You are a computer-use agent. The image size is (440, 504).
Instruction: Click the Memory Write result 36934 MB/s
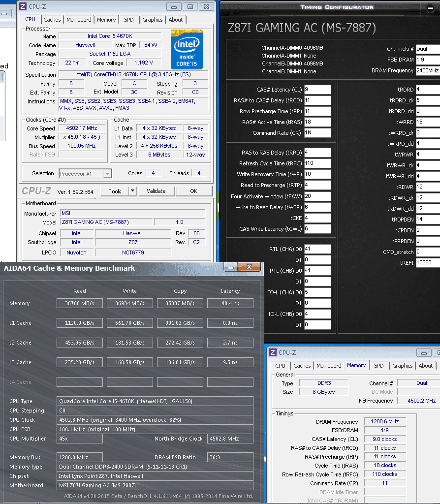click(x=129, y=303)
